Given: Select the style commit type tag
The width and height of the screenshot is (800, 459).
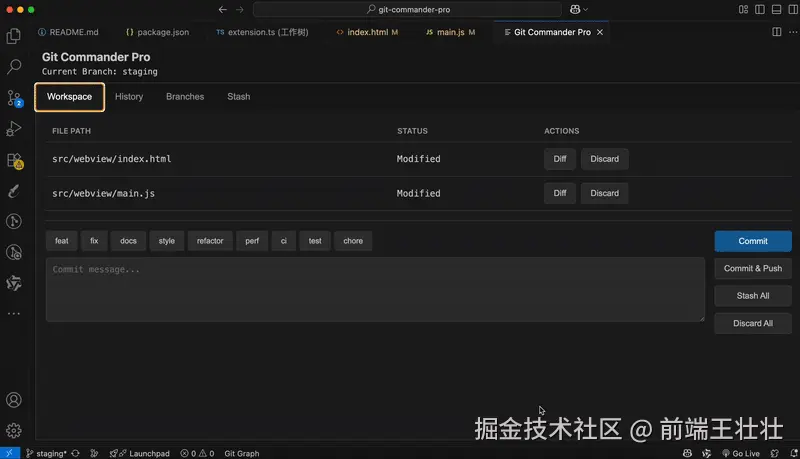Looking at the screenshot, I should (167, 241).
